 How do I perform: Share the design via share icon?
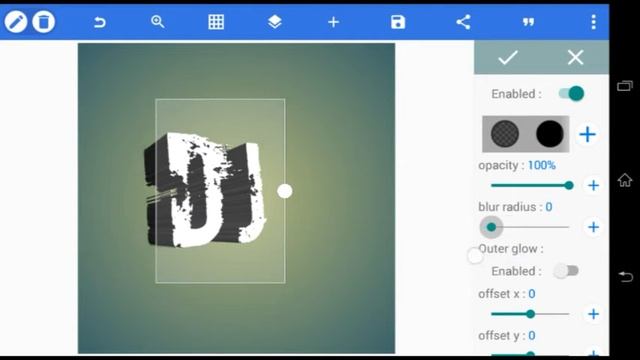[x=463, y=22]
